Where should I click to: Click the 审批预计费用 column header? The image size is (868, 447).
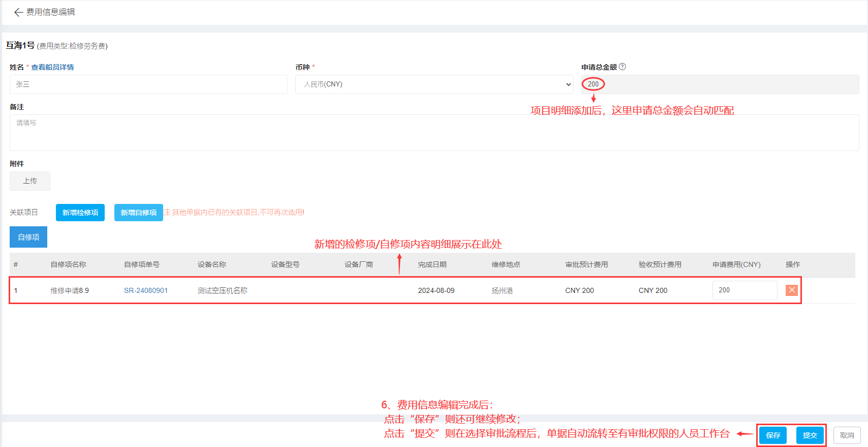tap(586, 264)
